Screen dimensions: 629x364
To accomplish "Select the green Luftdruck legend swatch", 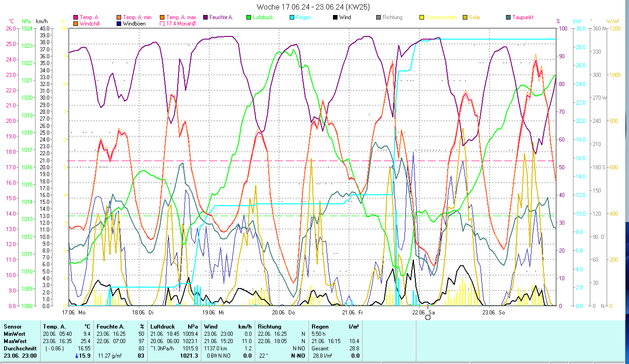I will coord(249,18).
